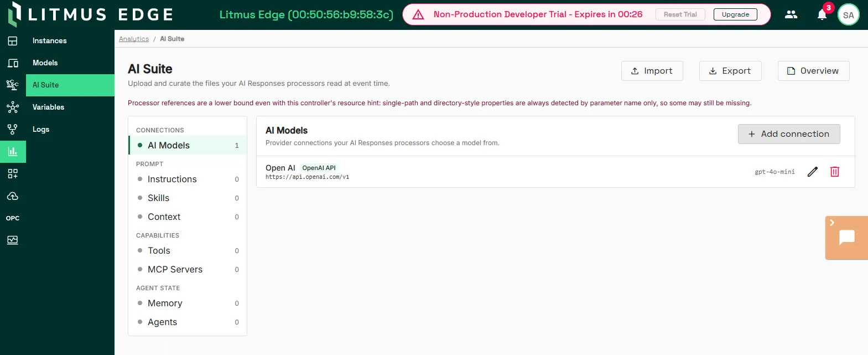Click the Reset Trial button
The image size is (868, 355).
point(680,14)
